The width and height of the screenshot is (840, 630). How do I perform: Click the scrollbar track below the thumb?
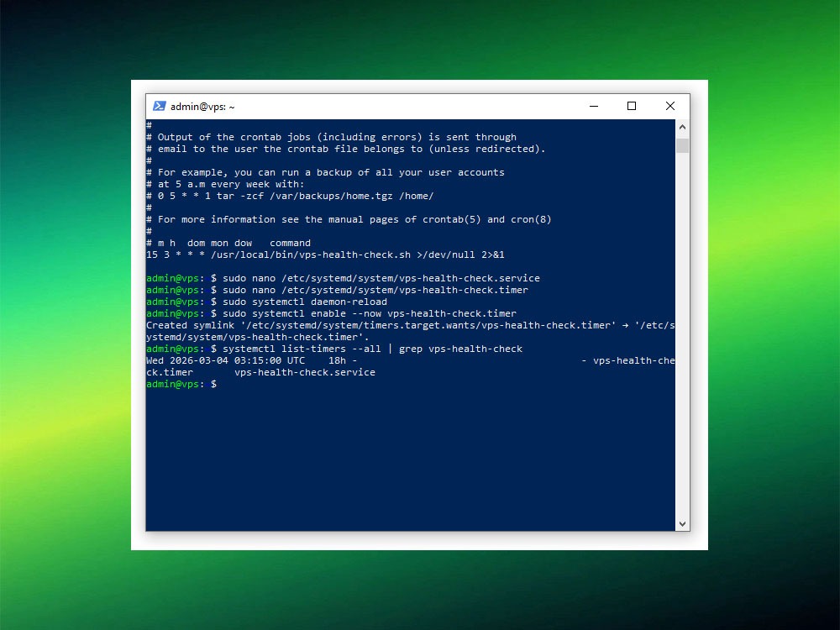(x=682, y=336)
